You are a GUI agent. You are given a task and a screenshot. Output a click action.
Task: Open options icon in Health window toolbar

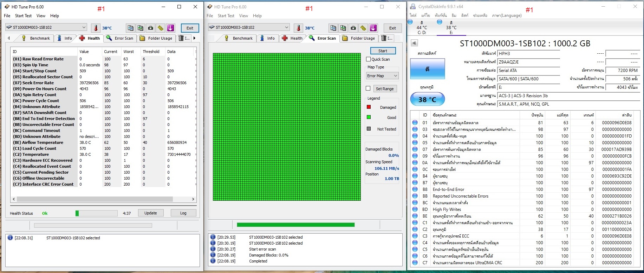161,28
